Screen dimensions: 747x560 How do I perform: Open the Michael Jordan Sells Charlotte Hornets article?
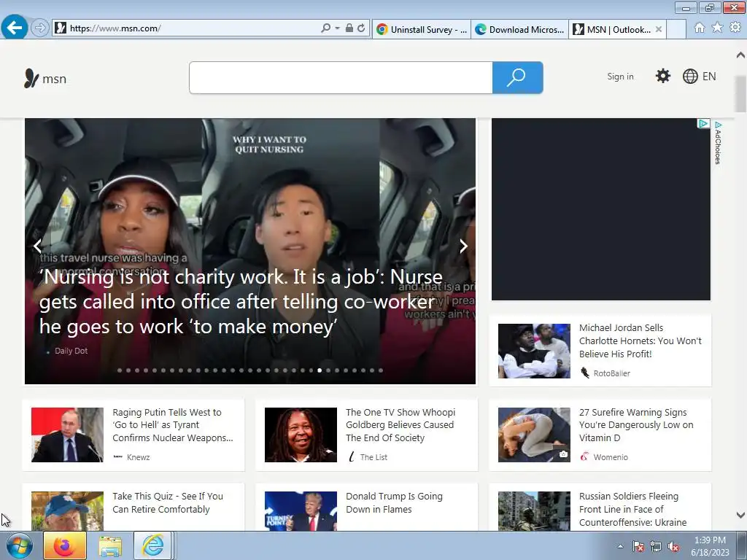point(640,341)
